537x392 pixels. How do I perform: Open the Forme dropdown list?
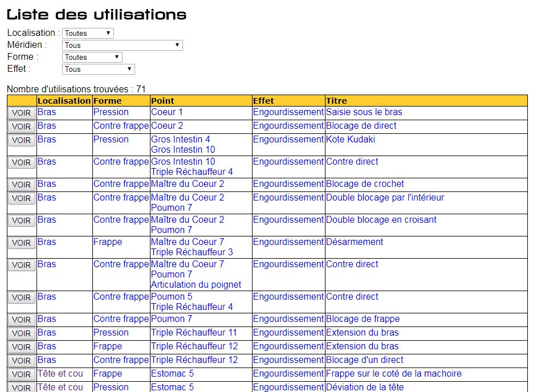[92, 58]
